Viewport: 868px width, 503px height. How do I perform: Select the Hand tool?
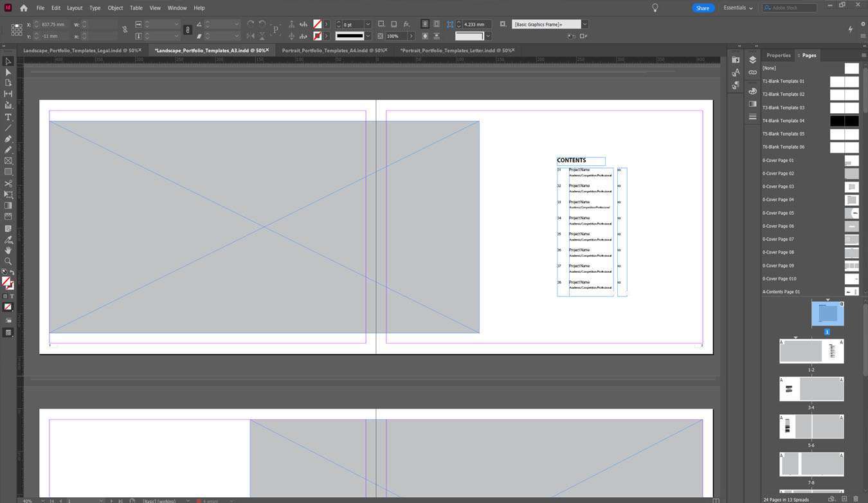[x=8, y=250]
